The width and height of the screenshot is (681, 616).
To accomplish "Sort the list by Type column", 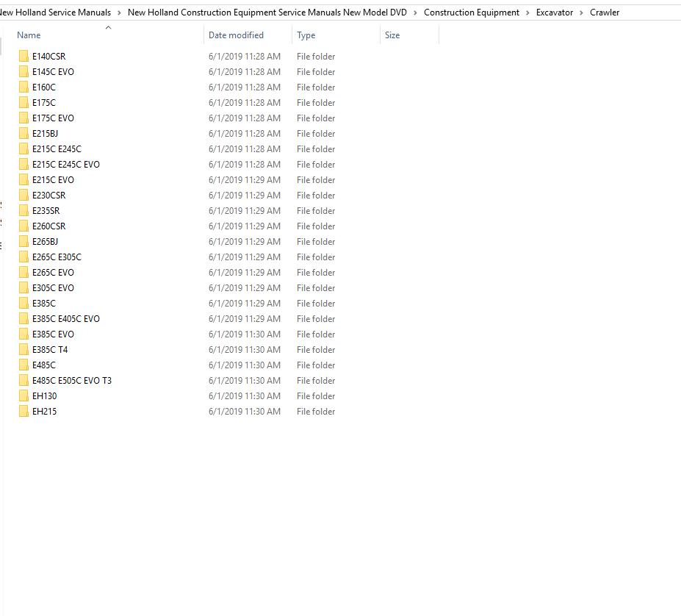I will [x=306, y=35].
